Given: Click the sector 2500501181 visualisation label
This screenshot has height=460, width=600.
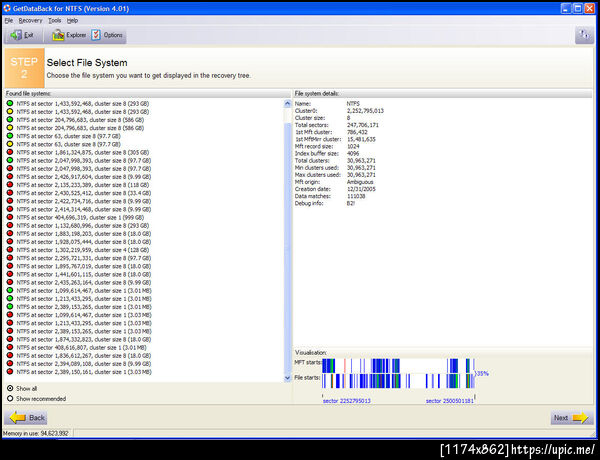Looking at the screenshot, I should (450, 401).
